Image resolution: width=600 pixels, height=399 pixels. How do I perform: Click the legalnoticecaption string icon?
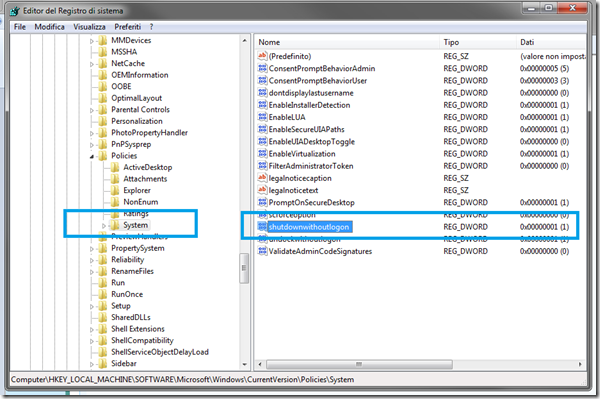tap(262, 178)
